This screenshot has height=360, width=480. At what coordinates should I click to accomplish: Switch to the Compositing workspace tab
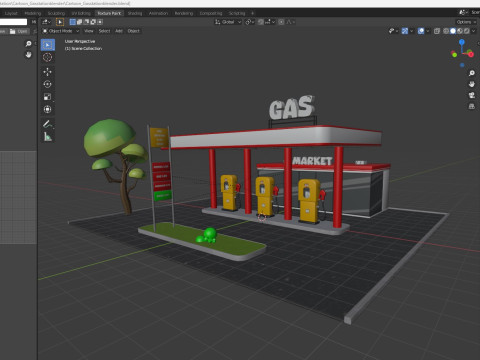pyautogui.click(x=211, y=13)
